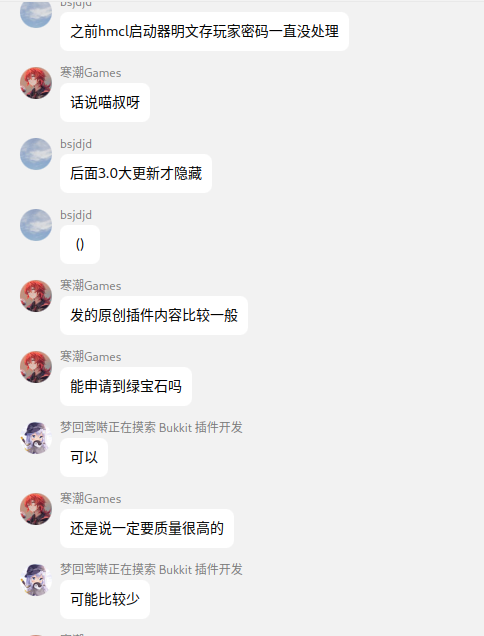Open the 寒潮Games username above "能申请到绿宝石吗"
484x636 pixels.
(x=90, y=357)
